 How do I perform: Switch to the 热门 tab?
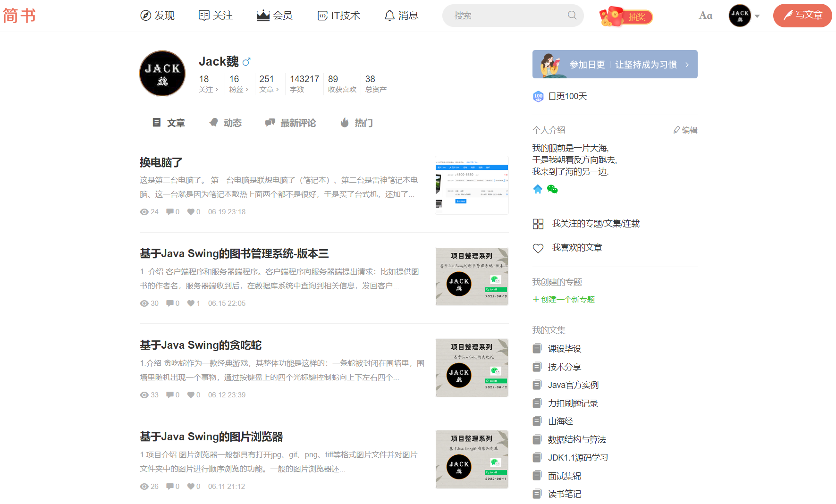point(356,123)
